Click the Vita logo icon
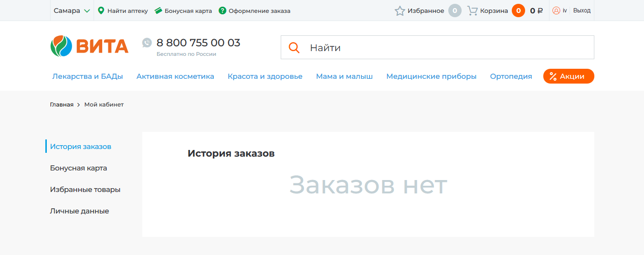Viewport: 644px width, 255px height. pos(61,46)
